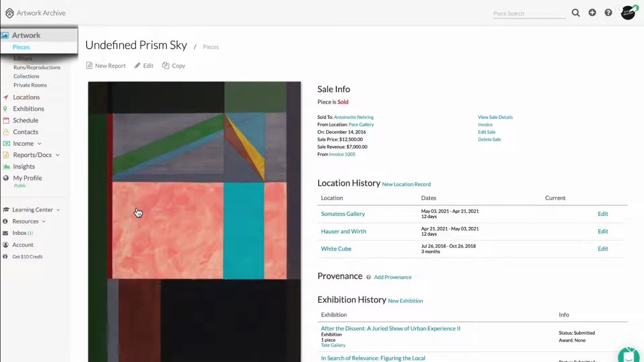Click View Sale Details link
Image resolution: width=644 pixels, height=362 pixels.
495,117
